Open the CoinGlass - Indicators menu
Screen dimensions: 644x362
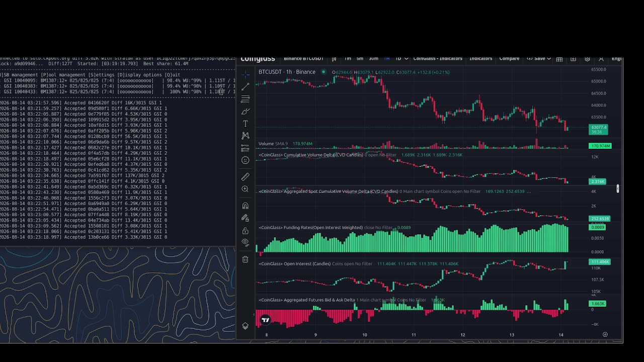pos(438,59)
